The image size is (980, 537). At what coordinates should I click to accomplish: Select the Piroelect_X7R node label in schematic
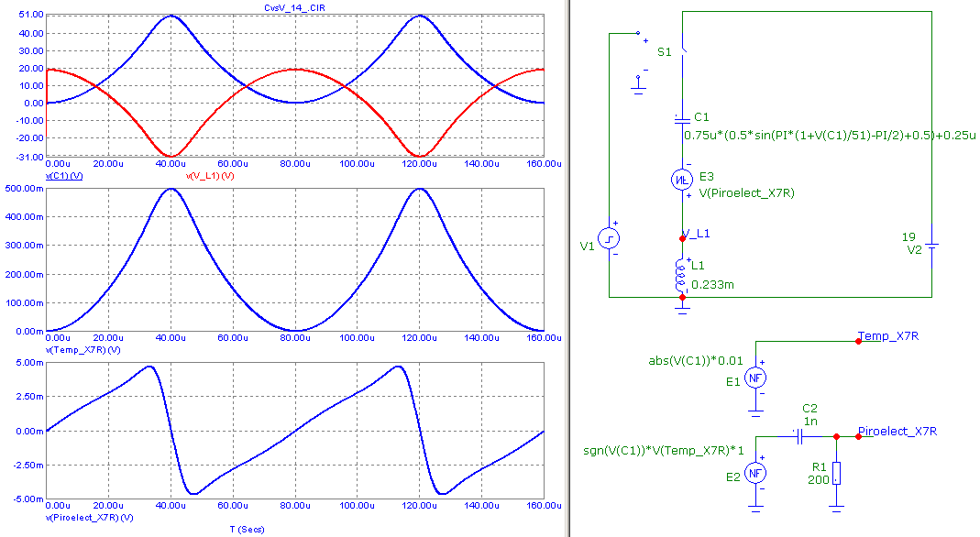[897, 432]
